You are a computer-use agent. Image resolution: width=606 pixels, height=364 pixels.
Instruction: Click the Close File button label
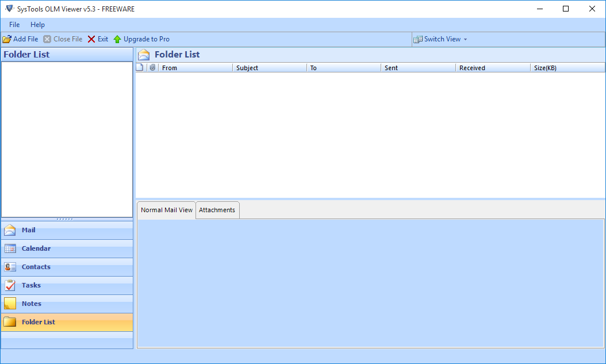click(68, 39)
